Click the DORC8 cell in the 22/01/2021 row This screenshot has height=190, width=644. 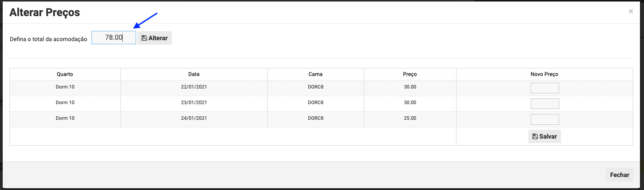point(316,87)
